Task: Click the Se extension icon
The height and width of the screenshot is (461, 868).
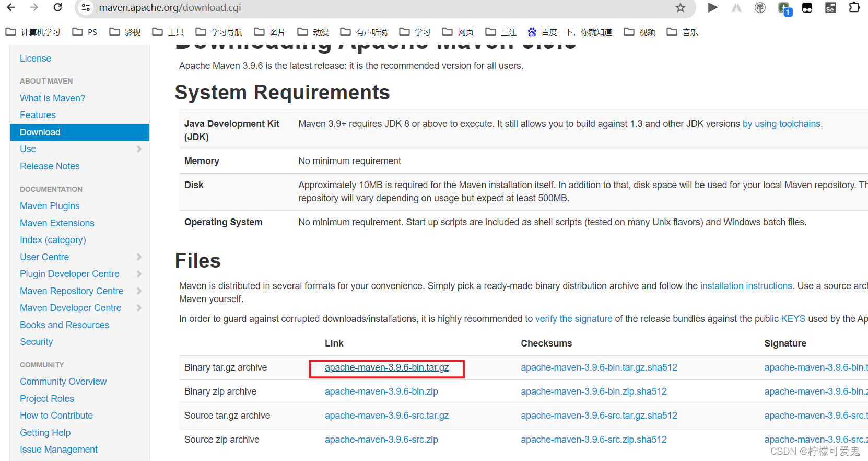Action: [830, 8]
